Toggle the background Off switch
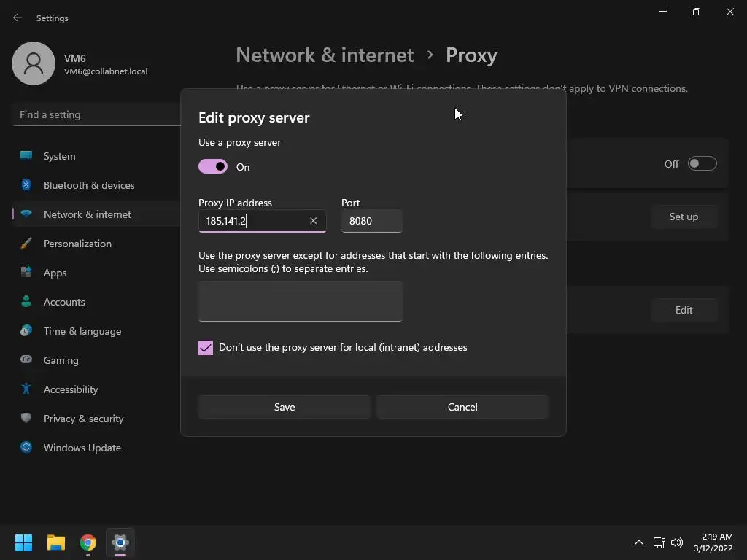This screenshot has width=747, height=560. [702, 164]
